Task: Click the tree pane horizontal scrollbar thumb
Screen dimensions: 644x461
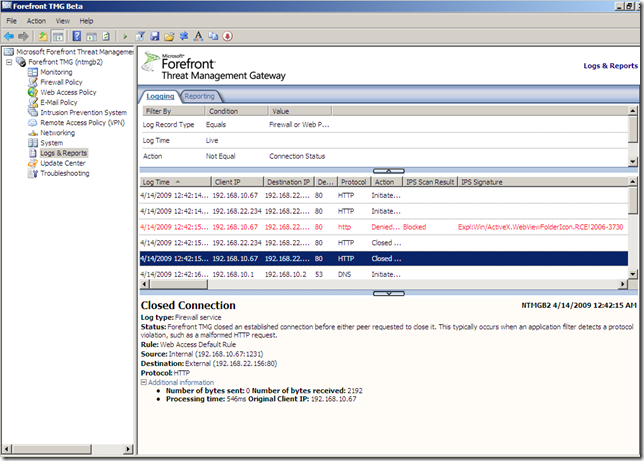Action: (51, 449)
